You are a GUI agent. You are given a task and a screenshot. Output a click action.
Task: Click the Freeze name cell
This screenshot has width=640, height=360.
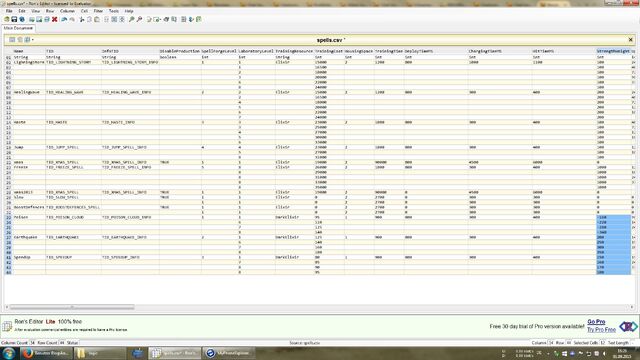click(29, 167)
